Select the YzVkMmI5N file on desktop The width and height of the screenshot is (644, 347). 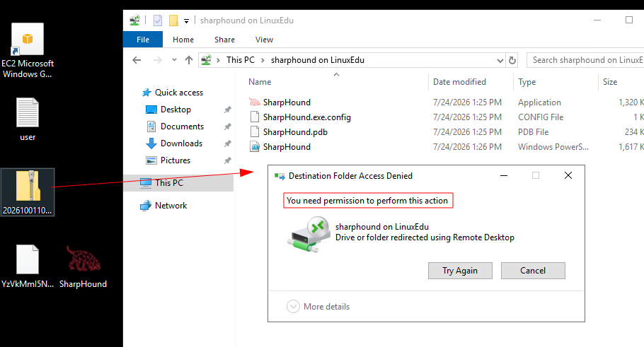(x=28, y=266)
